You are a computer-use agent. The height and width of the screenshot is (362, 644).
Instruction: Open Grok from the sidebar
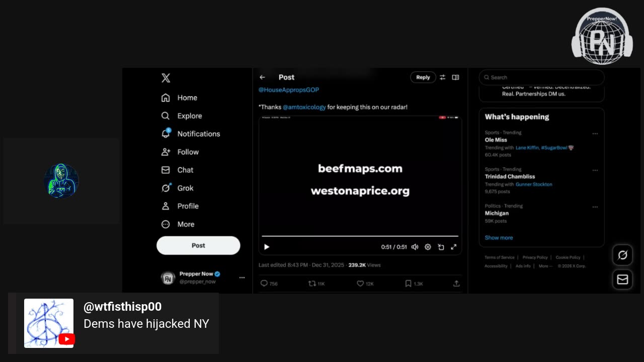coord(177,188)
